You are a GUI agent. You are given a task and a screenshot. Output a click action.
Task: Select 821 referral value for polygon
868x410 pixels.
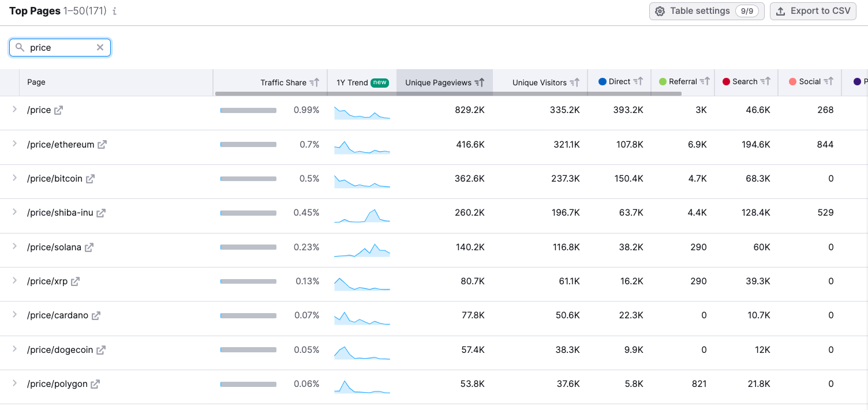pyautogui.click(x=699, y=384)
